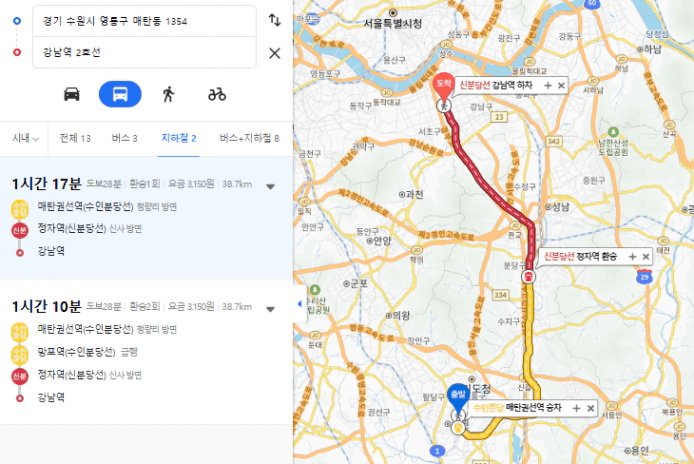Image resolution: width=694 pixels, height=464 pixels.
Task: Switch to 버스+지하철 8 tab
Action: [x=249, y=138]
